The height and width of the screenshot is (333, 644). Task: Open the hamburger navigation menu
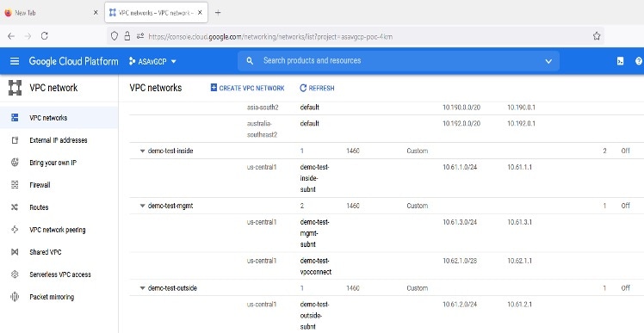click(15, 61)
